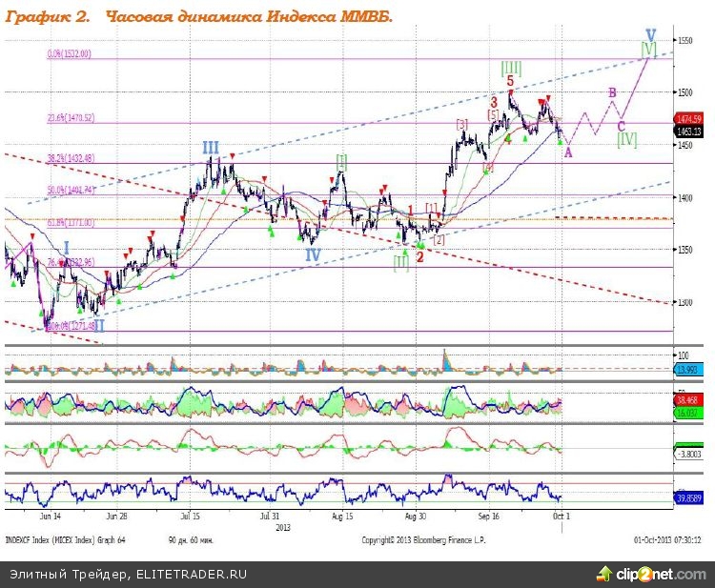This screenshot has height=588, width=715.
Task: Click the green [IV] wave label
Action: 626,139
